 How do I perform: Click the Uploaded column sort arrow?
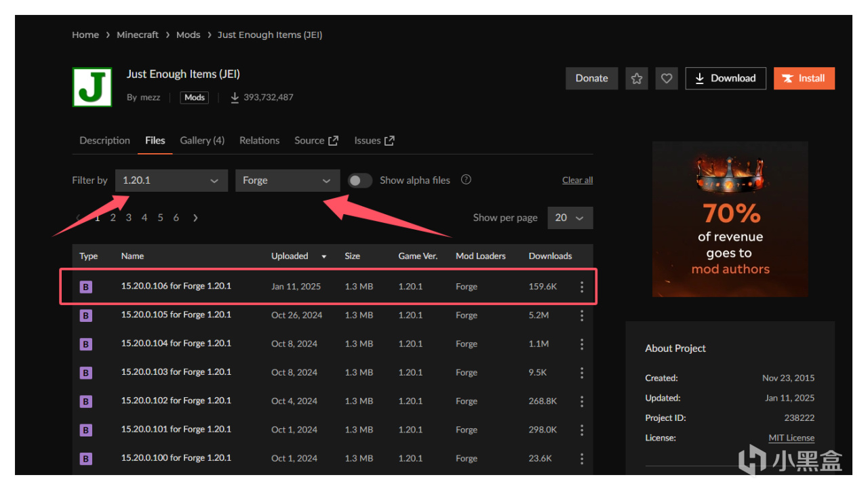[324, 257]
